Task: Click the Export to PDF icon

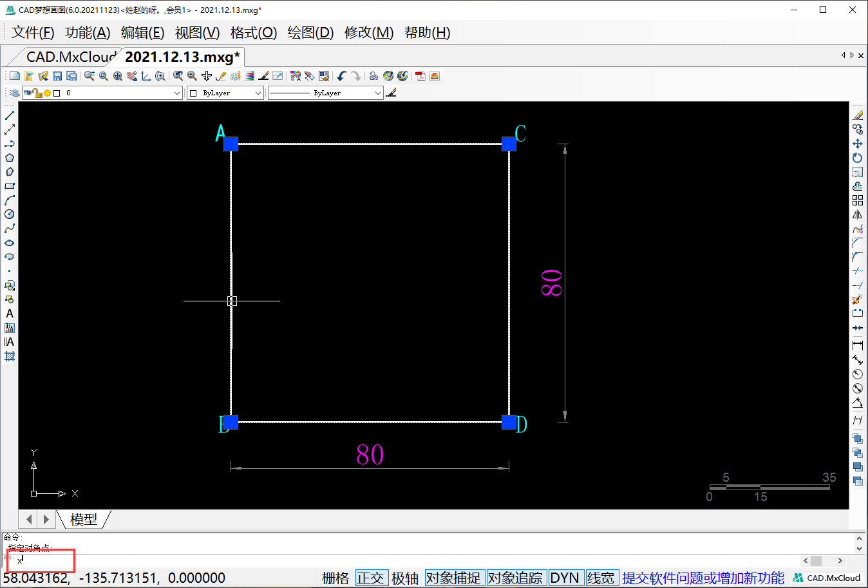Action: click(x=420, y=76)
